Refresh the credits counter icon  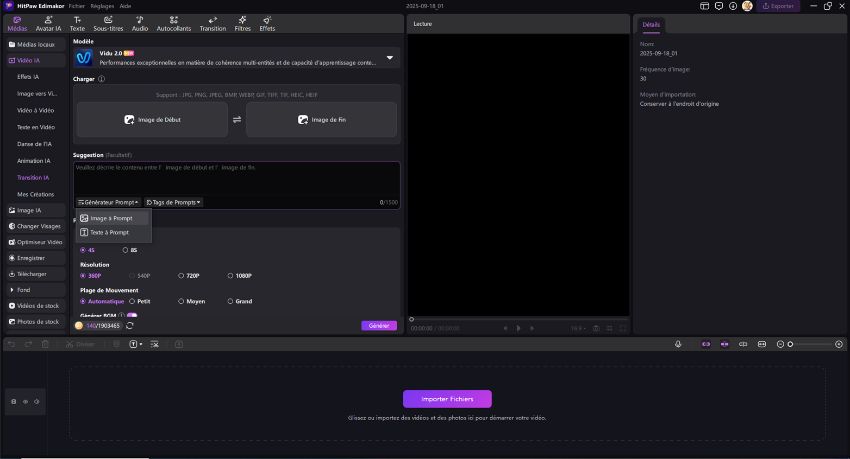click(130, 326)
